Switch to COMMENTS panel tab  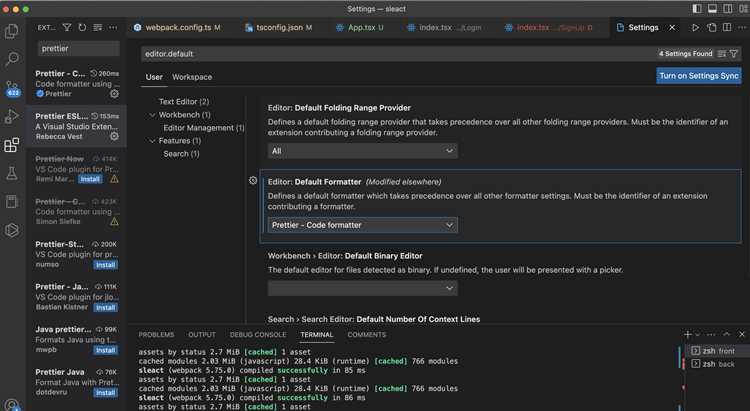pyautogui.click(x=367, y=334)
